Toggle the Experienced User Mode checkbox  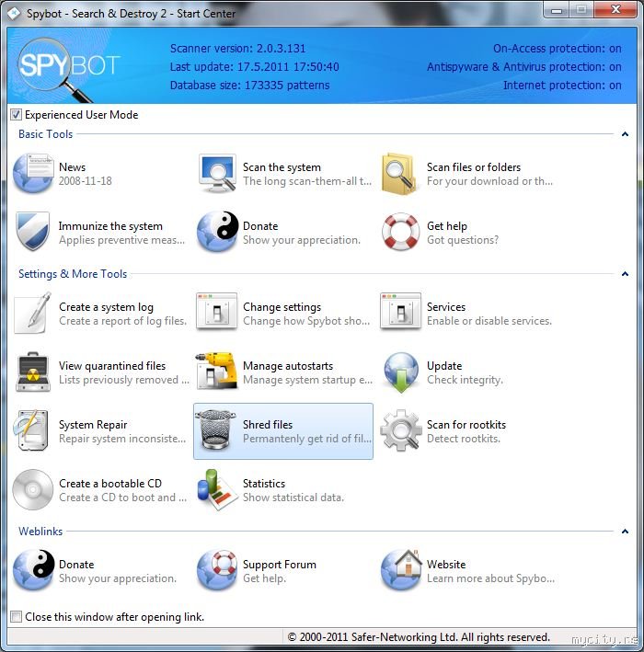pyautogui.click(x=16, y=115)
